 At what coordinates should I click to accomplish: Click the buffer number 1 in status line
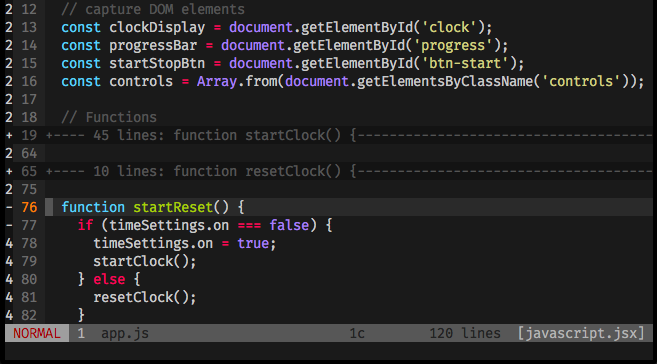point(81,333)
